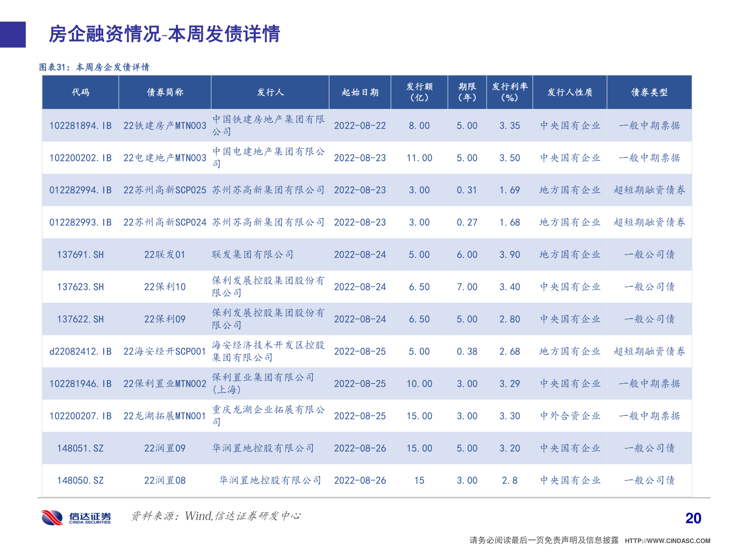This screenshot has height=560, width=747.
Task: Click bond name 22润置09
Action: [165, 448]
